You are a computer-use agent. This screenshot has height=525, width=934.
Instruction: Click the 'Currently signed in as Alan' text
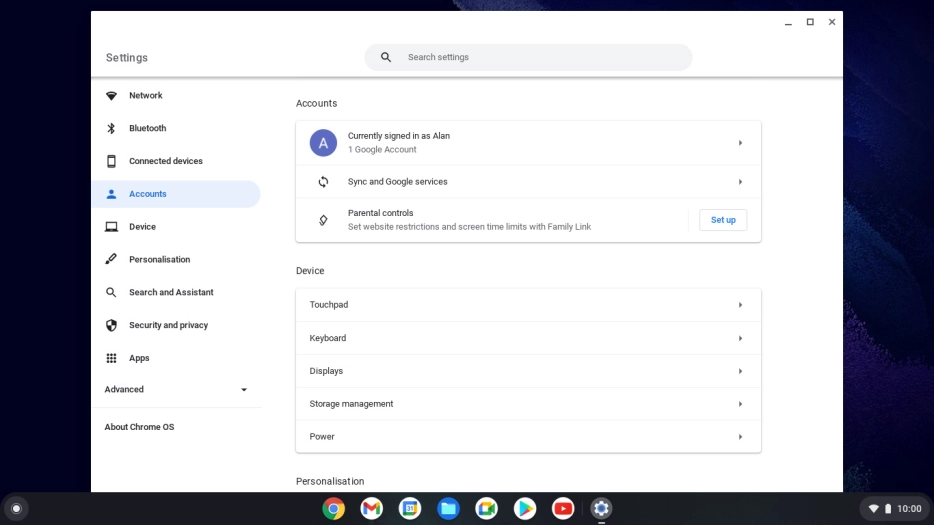(398, 136)
